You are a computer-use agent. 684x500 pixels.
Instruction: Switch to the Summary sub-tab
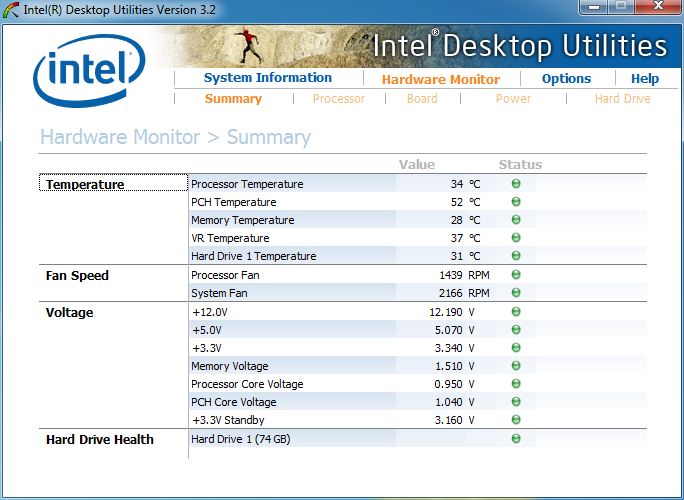click(233, 99)
